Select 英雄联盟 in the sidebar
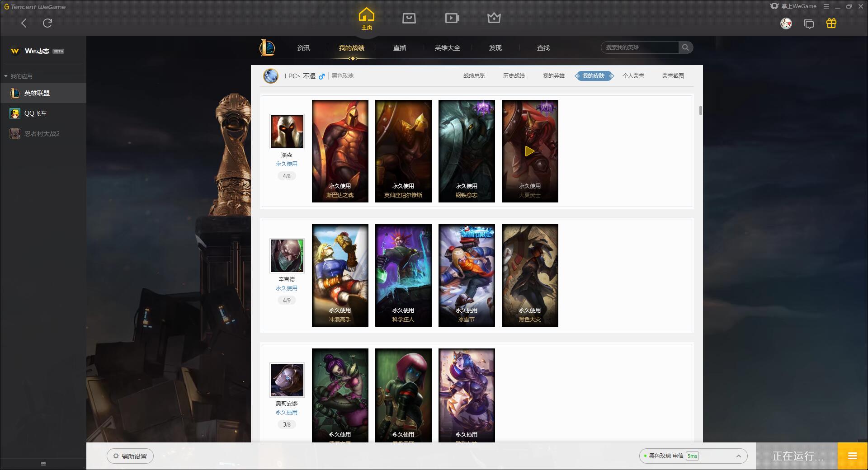The height and width of the screenshot is (470, 868). (43, 93)
